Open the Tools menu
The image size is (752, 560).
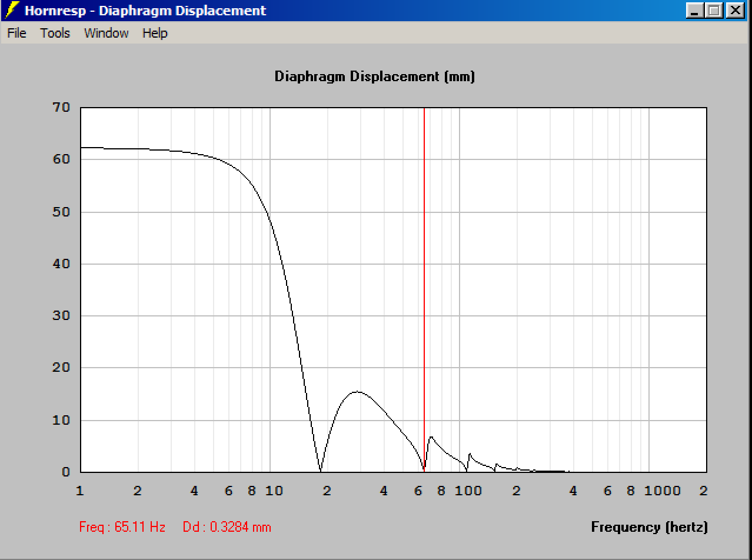click(x=55, y=33)
